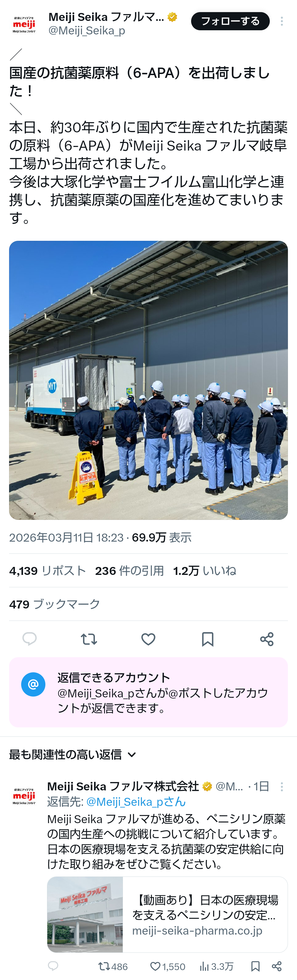The image size is (297, 980).
Task: Open the main post's three-dot menu
Action: click(281, 21)
